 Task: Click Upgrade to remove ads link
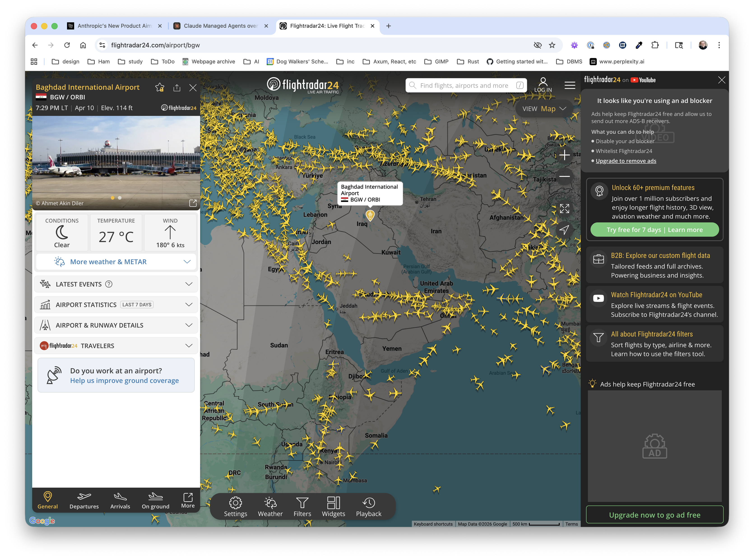(x=626, y=161)
